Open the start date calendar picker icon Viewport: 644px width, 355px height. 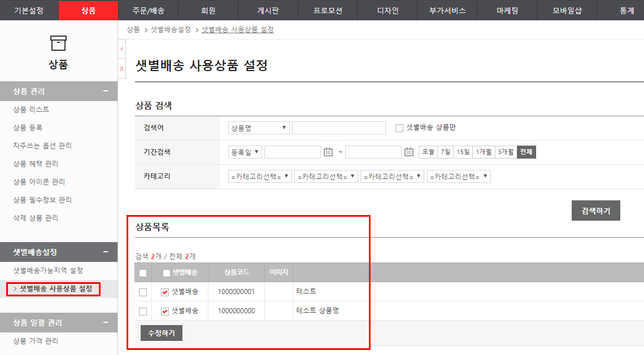pyautogui.click(x=328, y=152)
